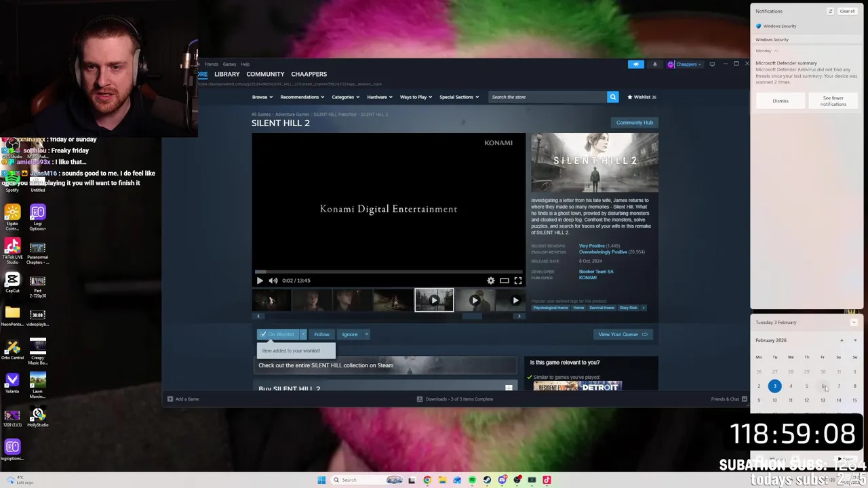
Task: Expand the Ignore options dropdown
Action: pyautogui.click(x=366, y=334)
